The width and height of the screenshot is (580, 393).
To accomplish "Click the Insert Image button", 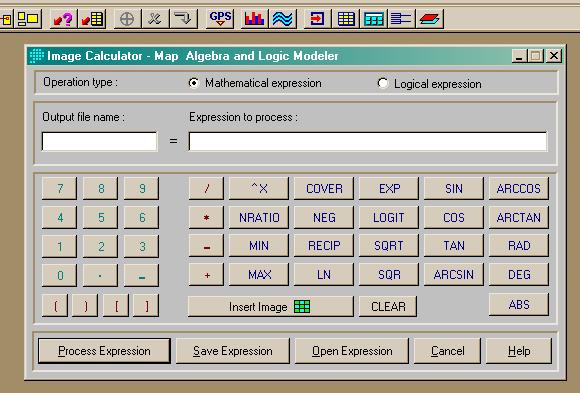I will [270, 306].
